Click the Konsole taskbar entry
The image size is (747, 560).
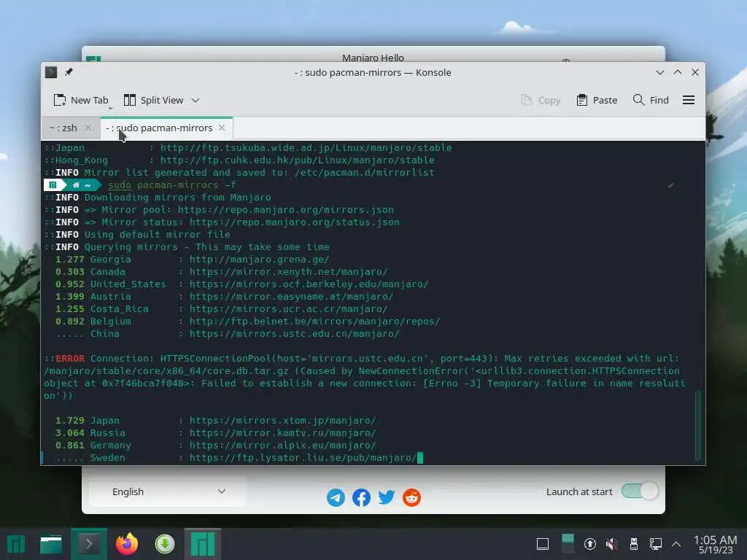[x=88, y=544]
